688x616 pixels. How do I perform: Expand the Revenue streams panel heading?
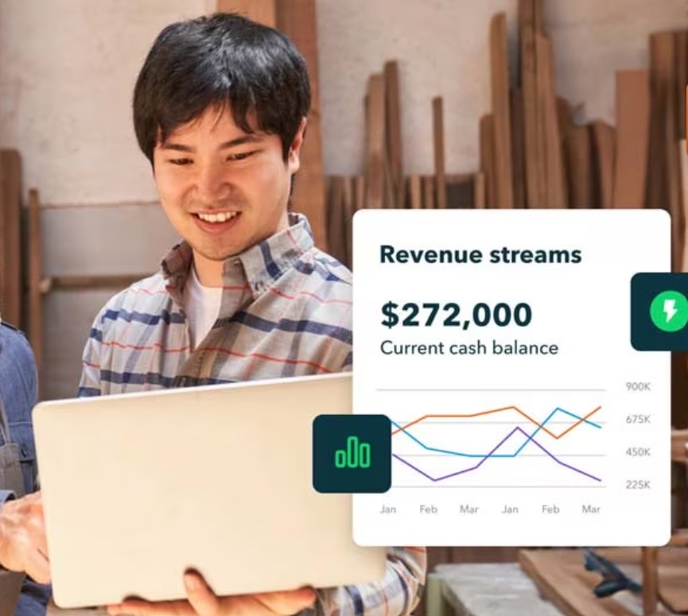point(480,254)
